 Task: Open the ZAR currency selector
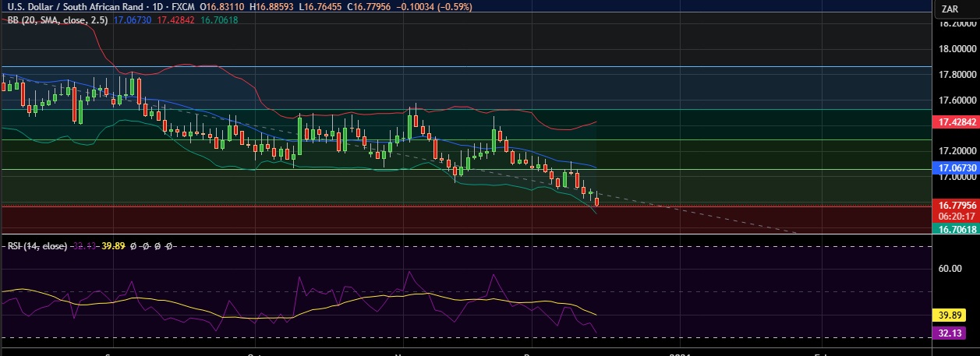949,9
